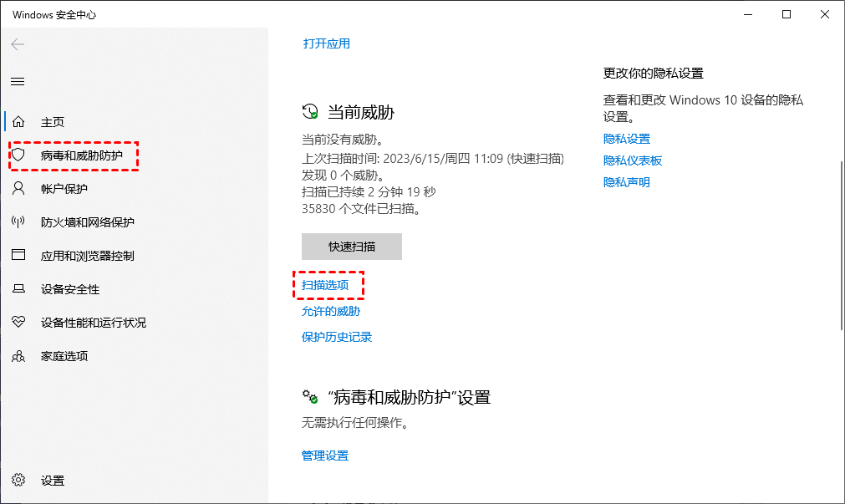Screen dimensions: 845x504
Task: Click the laptop icon for 设备安全性
Action: click(x=18, y=289)
